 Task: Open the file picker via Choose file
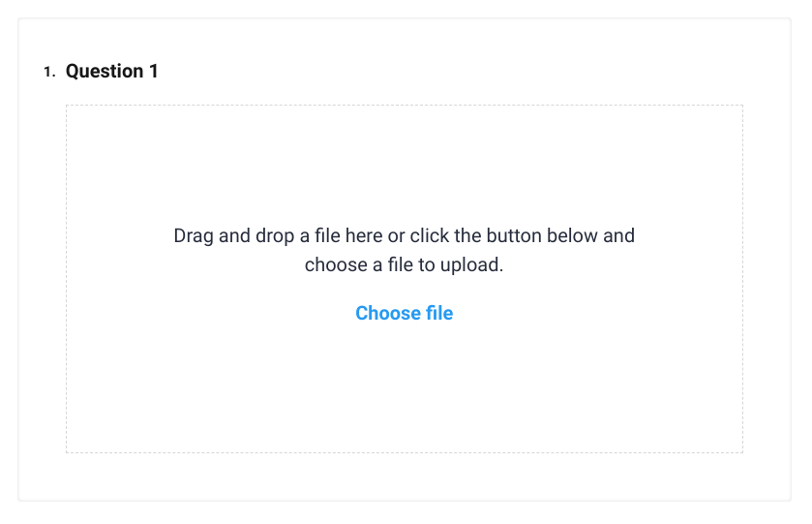(404, 313)
